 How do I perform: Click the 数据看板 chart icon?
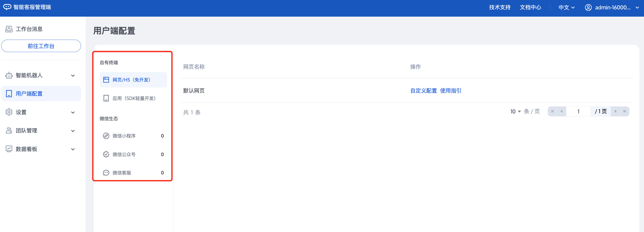point(9,149)
